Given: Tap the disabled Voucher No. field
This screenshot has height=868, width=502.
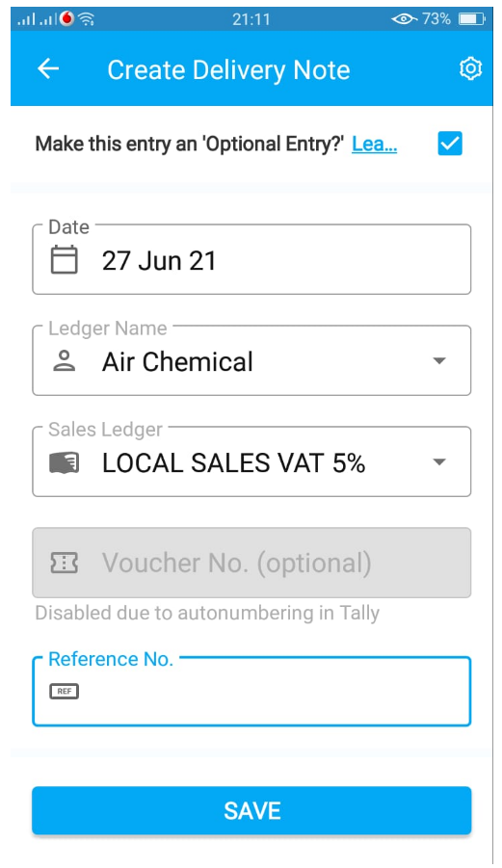Looking at the screenshot, I should [251, 563].
